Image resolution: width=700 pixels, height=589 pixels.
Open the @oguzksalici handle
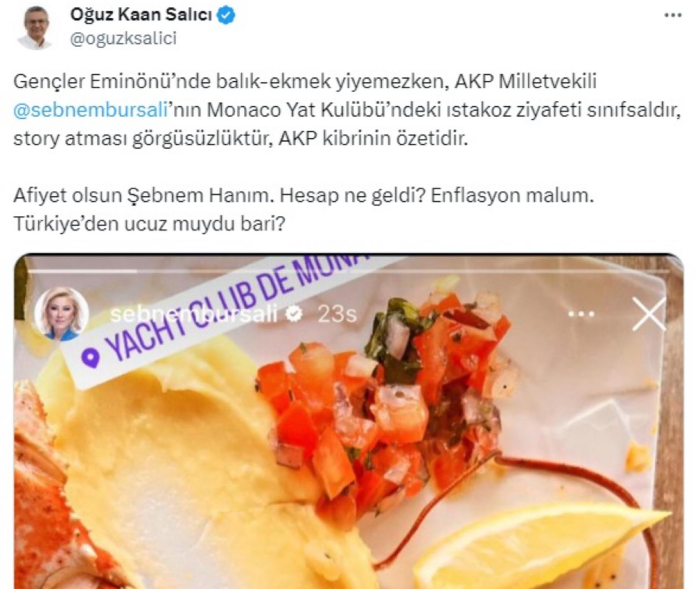tap(123, 38)
